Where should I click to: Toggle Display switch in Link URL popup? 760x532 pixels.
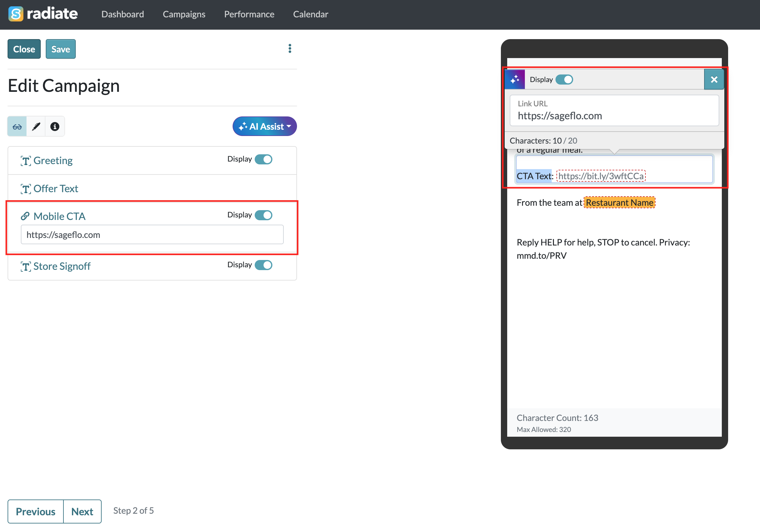[x=564, y=80]
